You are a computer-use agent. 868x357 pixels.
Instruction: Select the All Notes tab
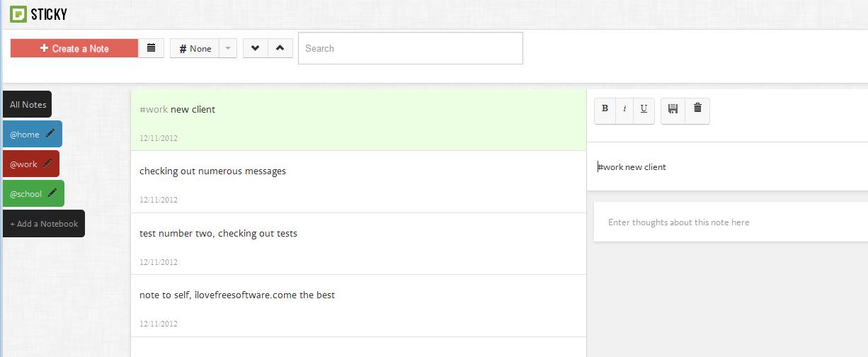(28, 105)
